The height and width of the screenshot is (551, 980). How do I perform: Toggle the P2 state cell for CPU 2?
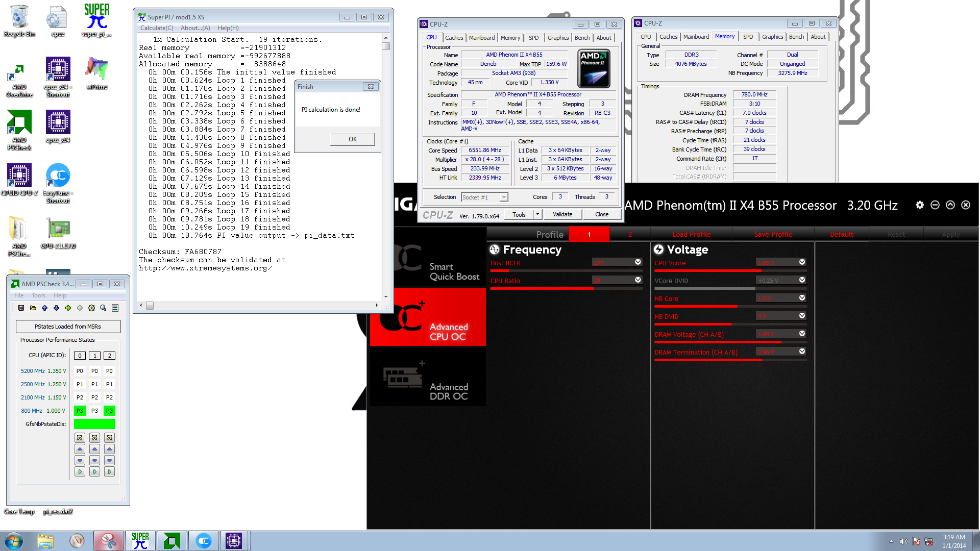coord(109,397)
